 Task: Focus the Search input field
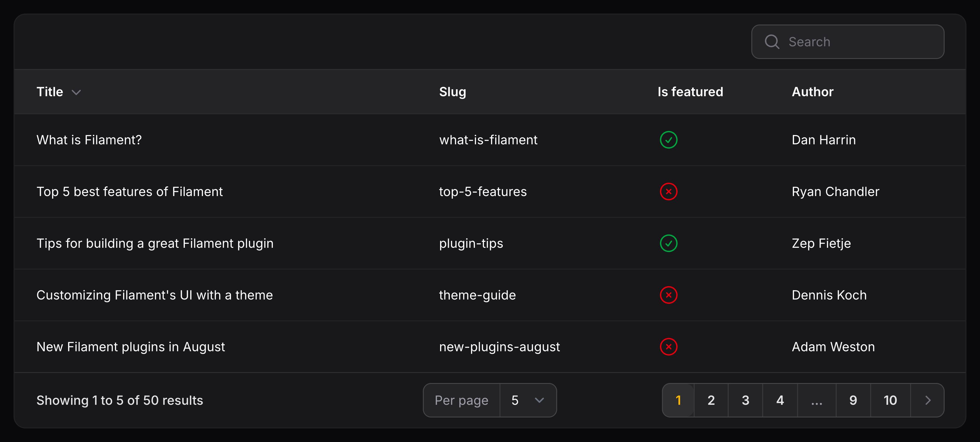tap(848, 42)
